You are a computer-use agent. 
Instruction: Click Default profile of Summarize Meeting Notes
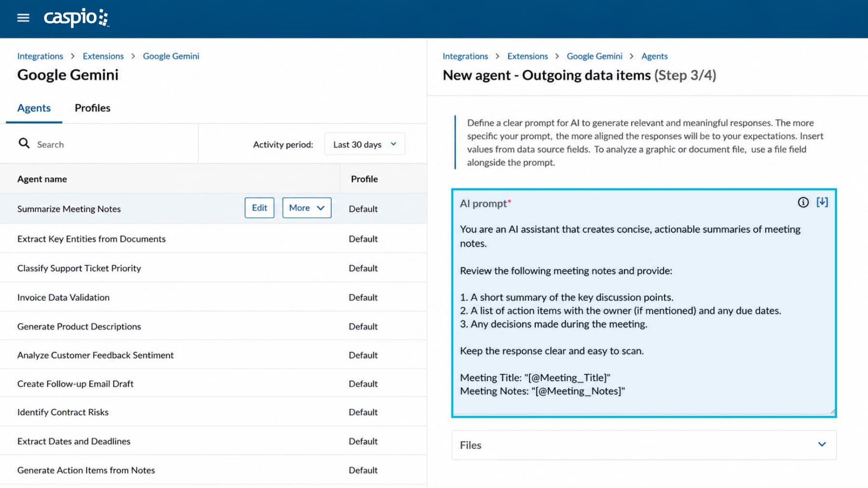pyautogui.click(x=363, y=209)
